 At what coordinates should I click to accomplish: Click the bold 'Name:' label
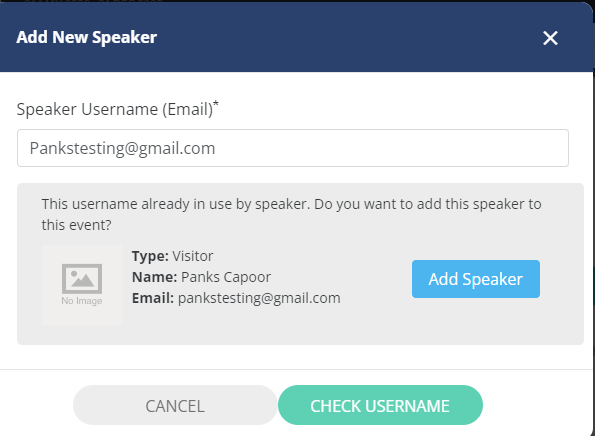(x=154, y=277)
